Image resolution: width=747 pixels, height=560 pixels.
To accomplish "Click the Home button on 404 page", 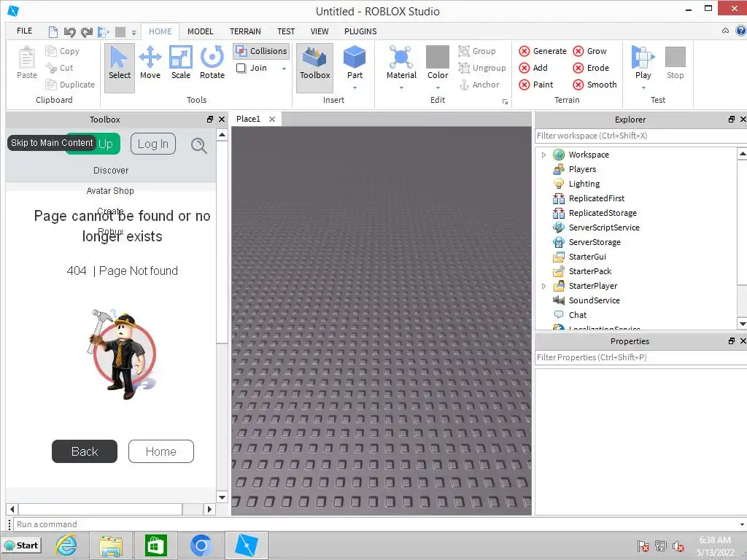I will [x=161, y=451].
